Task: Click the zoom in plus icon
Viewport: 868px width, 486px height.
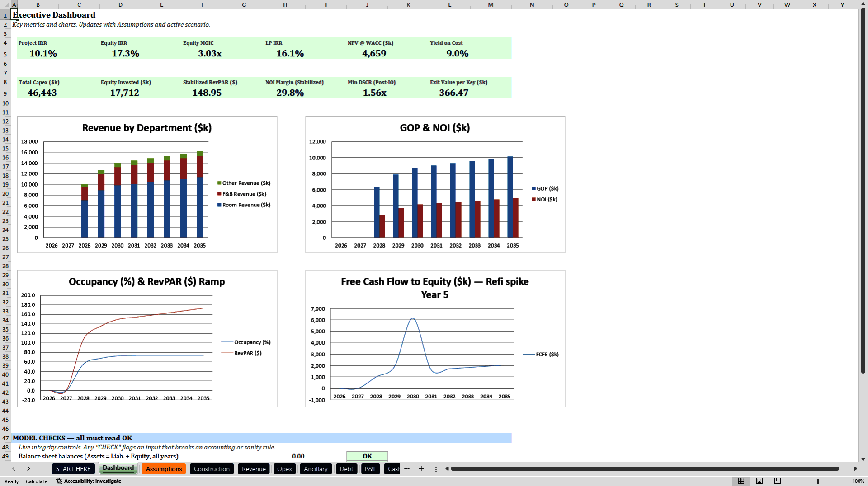Action: click(x=844, y=481)
